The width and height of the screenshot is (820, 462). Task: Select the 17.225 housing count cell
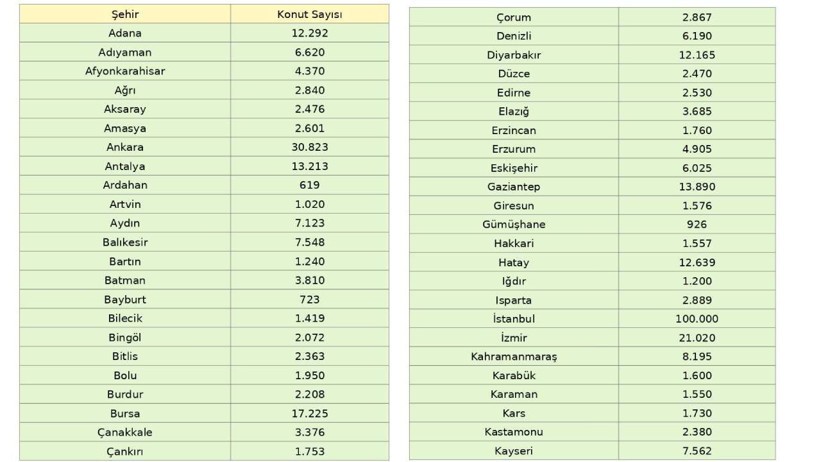pyautogui.click(x=309, y=413)
